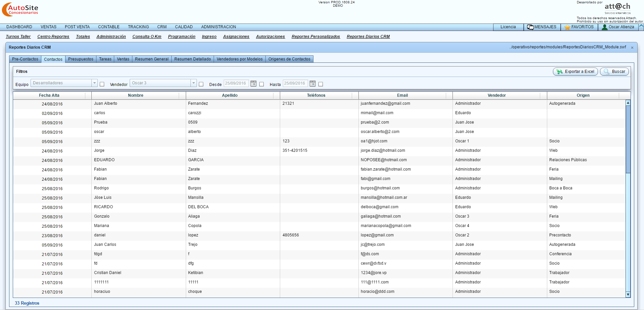Open the Consulta O Km link
The width and height of the screenshot is (644, 310).
pyautogui.click(x=147, y=37)
